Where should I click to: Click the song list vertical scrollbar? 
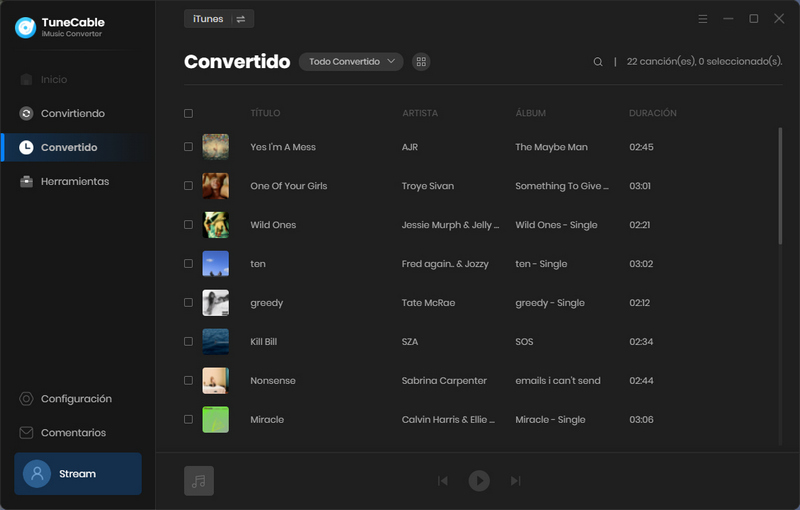click(x=780, y=185)
